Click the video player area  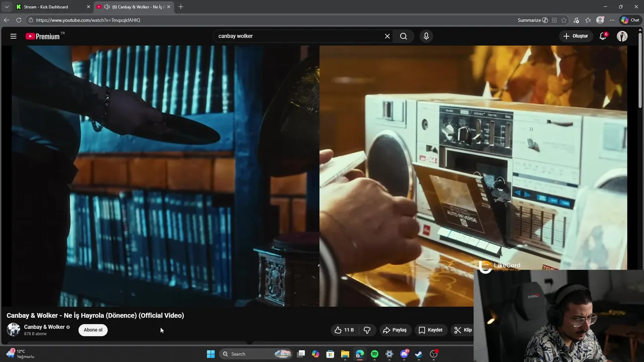319,176
